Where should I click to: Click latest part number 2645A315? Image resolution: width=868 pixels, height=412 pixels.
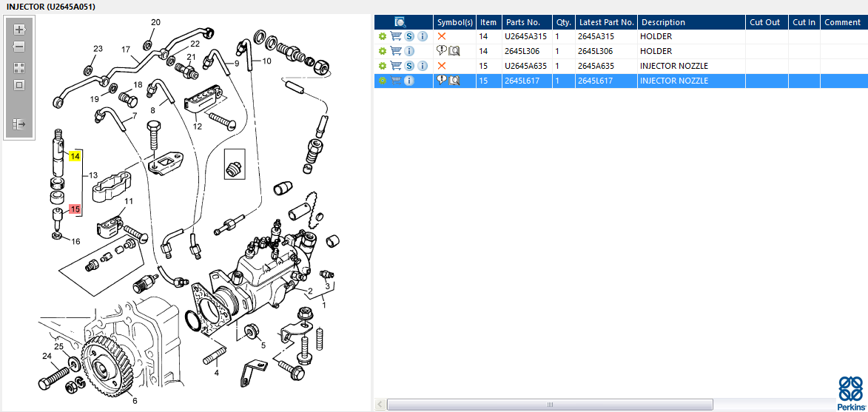pyautogui.click(x=596, y=36)
